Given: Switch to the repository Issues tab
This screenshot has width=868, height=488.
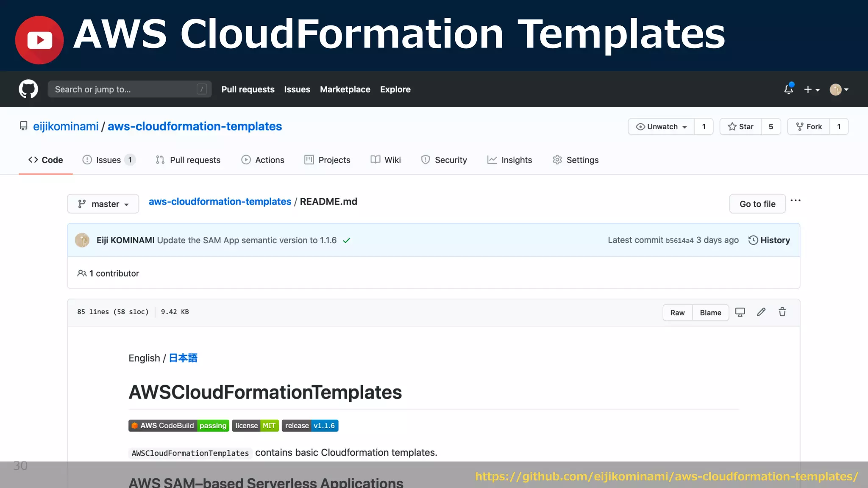Looking at the screenshot, I should (108, 160).
